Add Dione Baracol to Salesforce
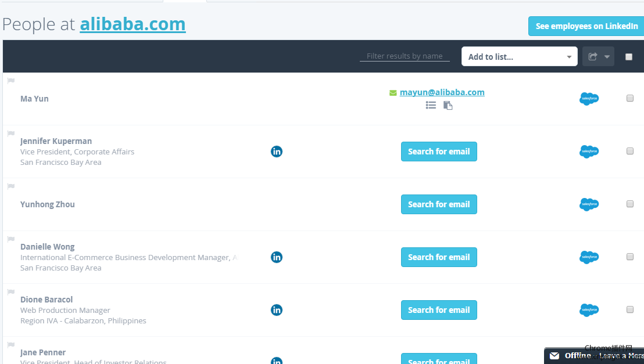Screen dimensions: 644x364 (589, 310)
